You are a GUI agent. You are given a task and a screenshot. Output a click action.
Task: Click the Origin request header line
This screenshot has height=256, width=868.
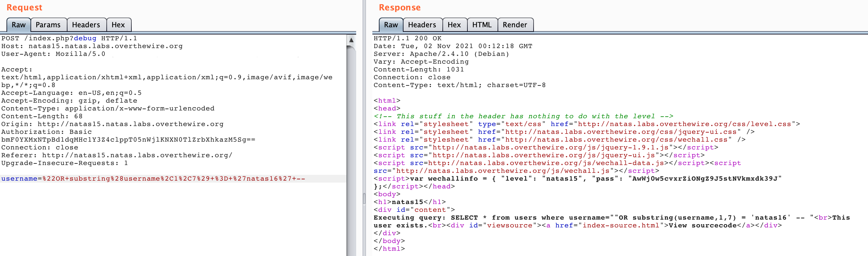(x=113, y=124)
